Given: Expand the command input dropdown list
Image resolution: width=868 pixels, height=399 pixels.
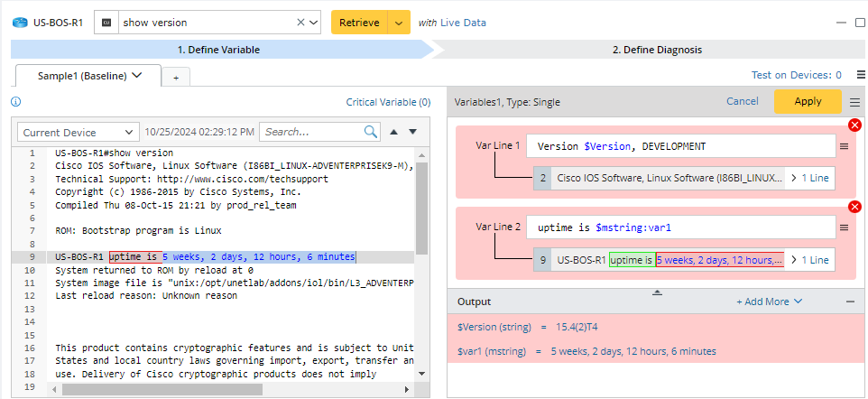Looking at the screenshot, I should [314, 22].
